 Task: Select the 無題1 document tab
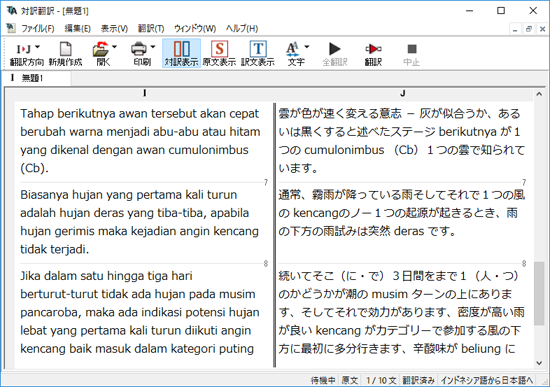(x=36, y=78)
